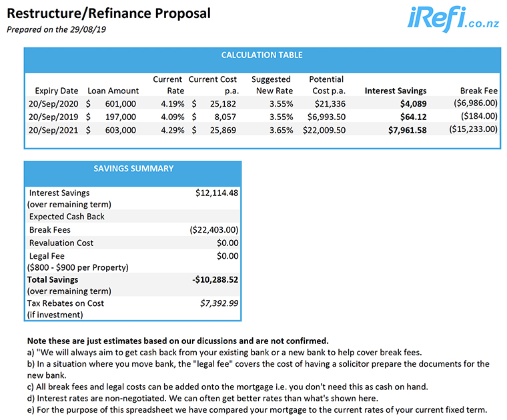The width and height of the screenshot is (507, 420).
Task: Click the ($15,233.00) break fee cell
Action: 473,130
